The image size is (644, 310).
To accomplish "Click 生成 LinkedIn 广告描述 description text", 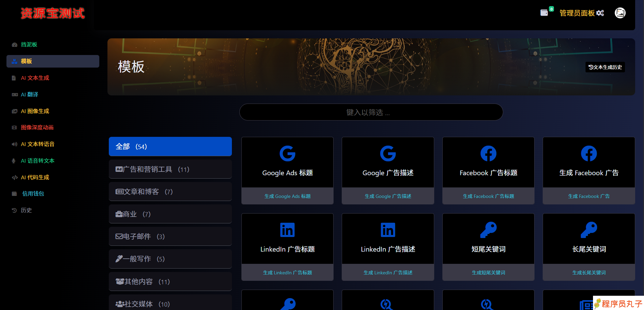I will (x=388, y=273).
